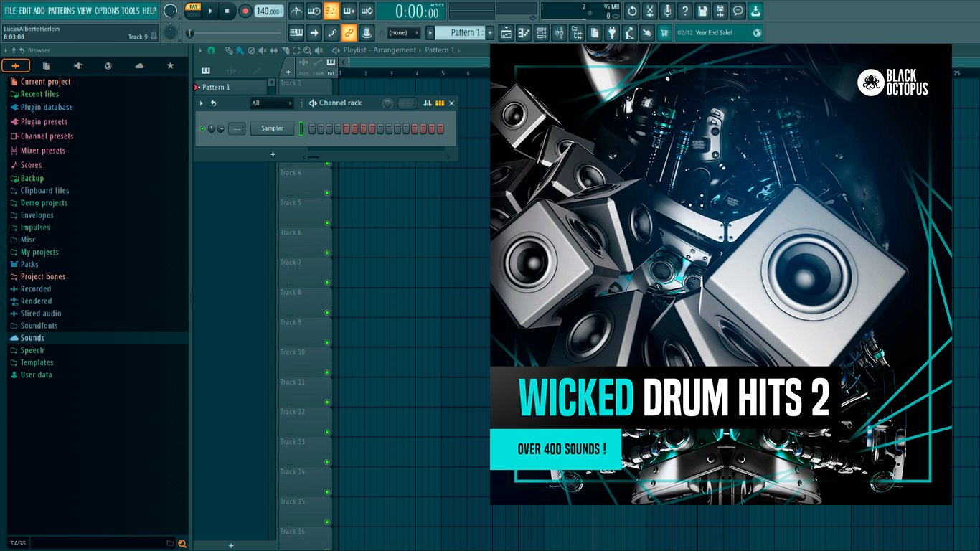Click the undo history circular arrow icon
This screenshot has width=980, height=551.
pyautogui.click(x=632, y=11)
